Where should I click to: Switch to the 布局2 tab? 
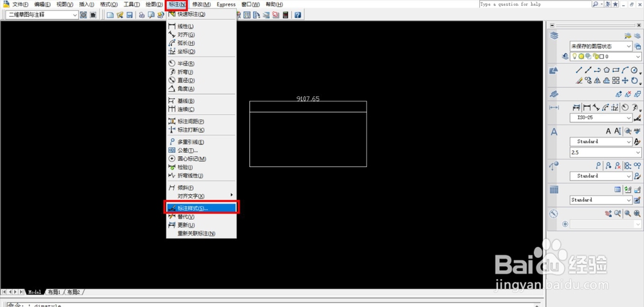click(73, 292)
